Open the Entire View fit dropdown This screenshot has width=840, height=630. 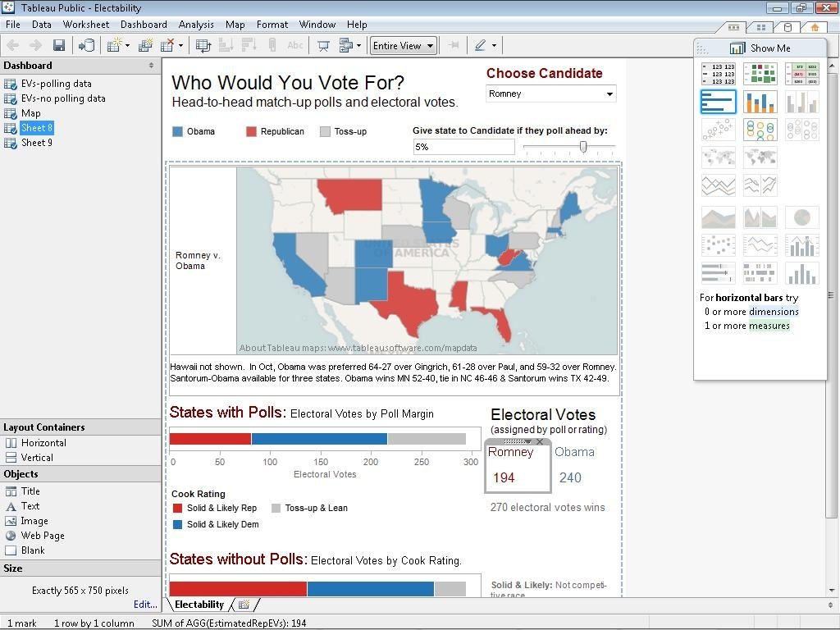click(x=404, y=46)
